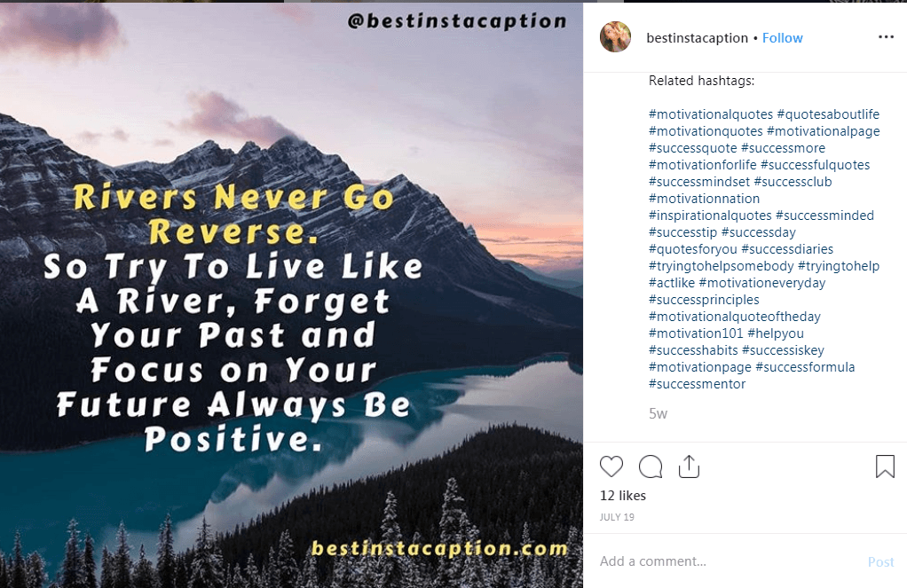
Task: Click the JULY 19 post date
Action: tap(617, 517)
